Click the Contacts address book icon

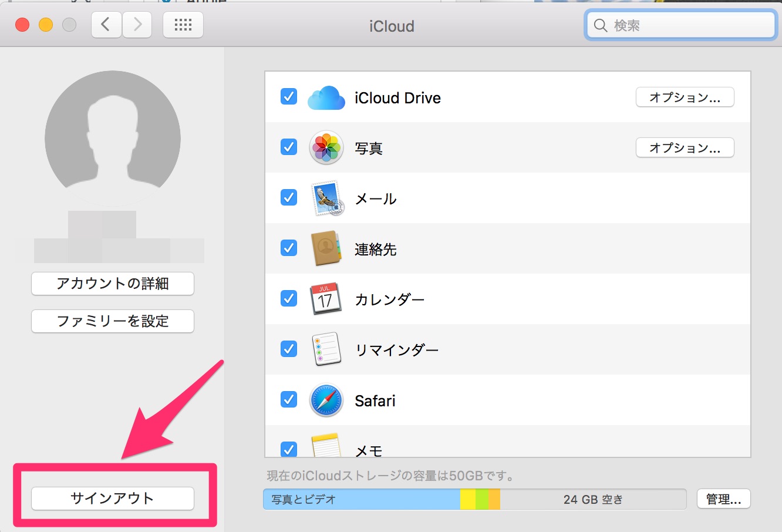(326, 248)
